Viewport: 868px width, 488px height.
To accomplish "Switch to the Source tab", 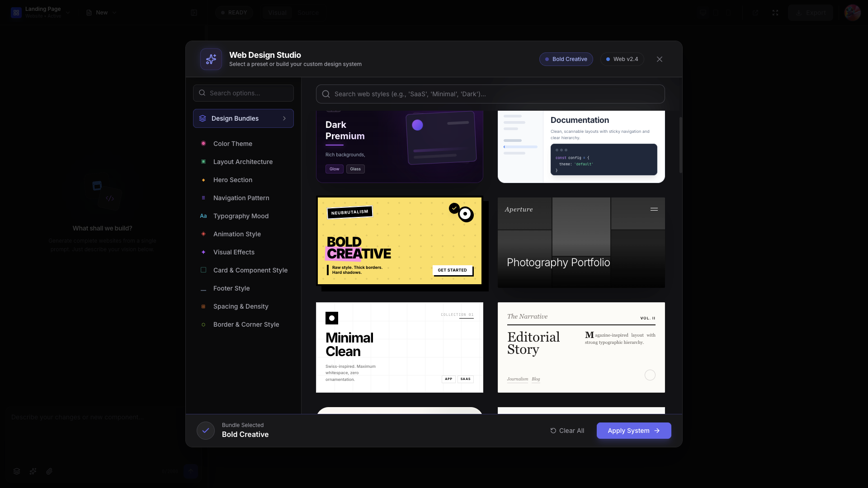I will pyautogui.click(x=308, y=13).
